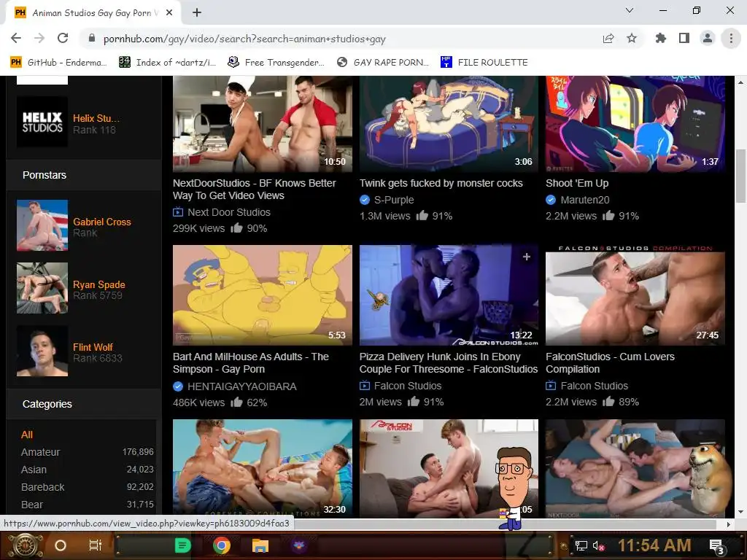The image size is (747, 560).
Task: Open the FILE ROULETTE bookmark
Action: tap(484, 63)
